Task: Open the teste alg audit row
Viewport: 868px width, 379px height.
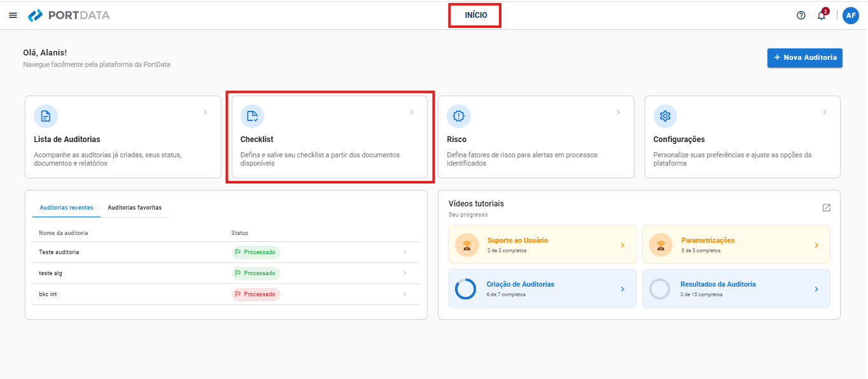Action: click(226, 273)
